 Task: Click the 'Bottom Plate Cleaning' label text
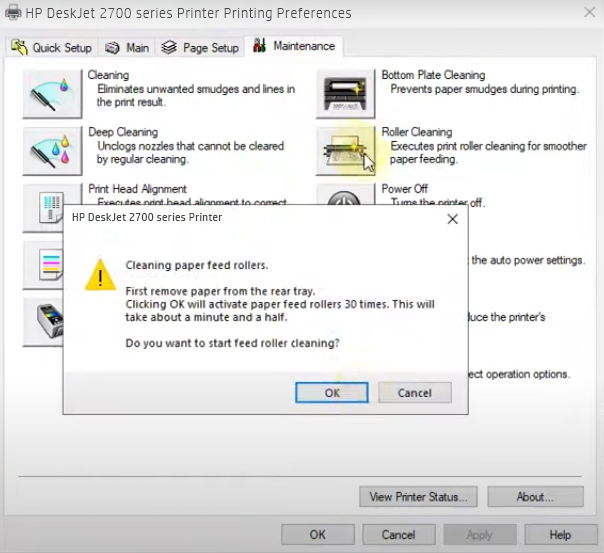coord(433,75)
